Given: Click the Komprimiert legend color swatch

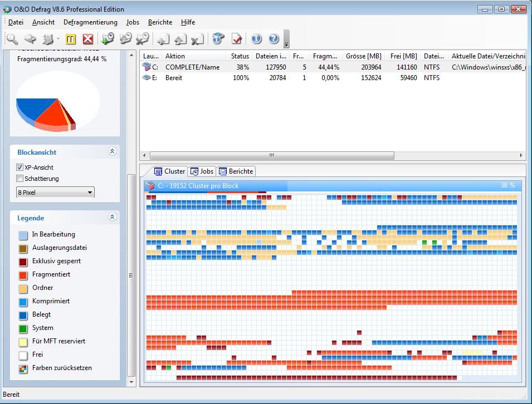Looking at the screenshot, I should pyautogui.click(x=23, y=302).
